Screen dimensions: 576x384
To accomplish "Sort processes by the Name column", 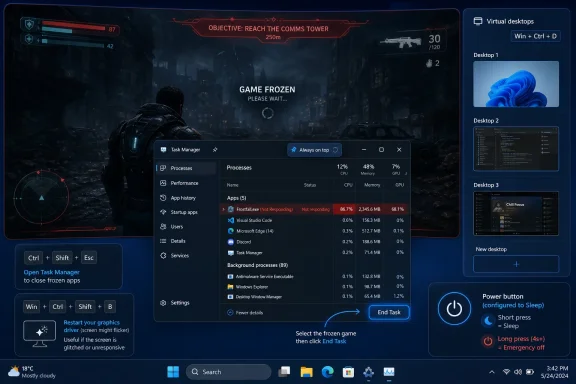I will 233,185.
